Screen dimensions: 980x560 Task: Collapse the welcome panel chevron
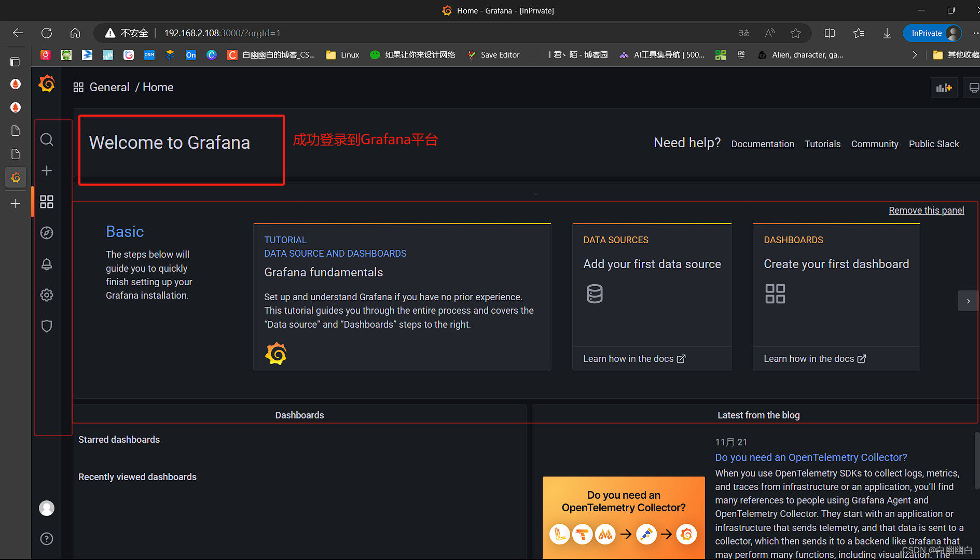click(536, 194)
